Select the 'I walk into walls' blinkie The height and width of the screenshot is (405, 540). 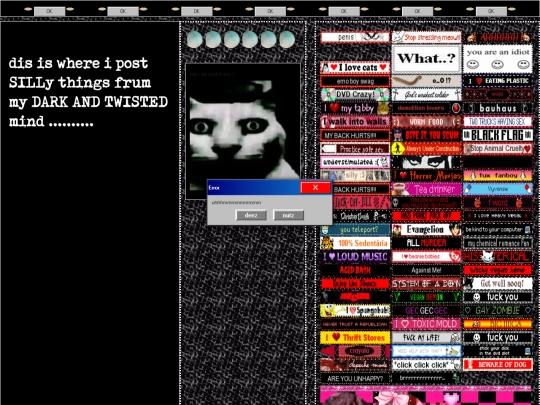[x=355, y=122]
